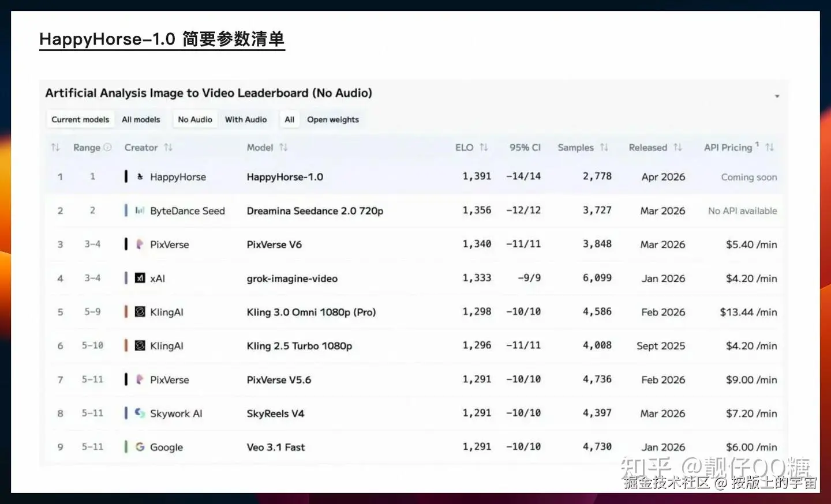Click the Range column header
The width and height of the screenshot is (831, 504).
tap(87, 148)
